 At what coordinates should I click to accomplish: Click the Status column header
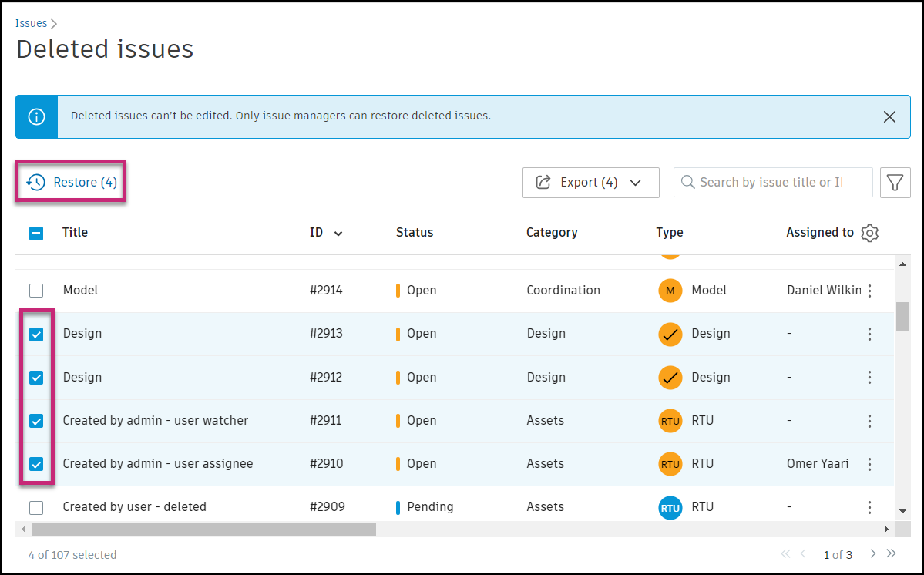(x=415, y=233)
